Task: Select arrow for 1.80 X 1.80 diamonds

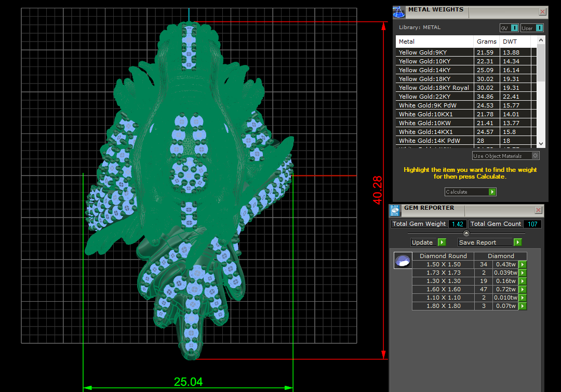Action: point(523,306)
